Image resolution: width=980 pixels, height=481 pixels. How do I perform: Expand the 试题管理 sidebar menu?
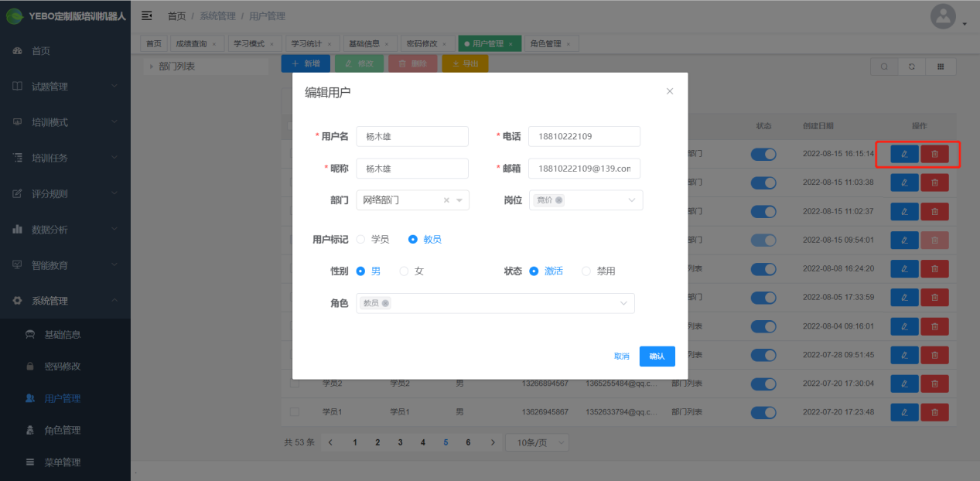[65, 87]
